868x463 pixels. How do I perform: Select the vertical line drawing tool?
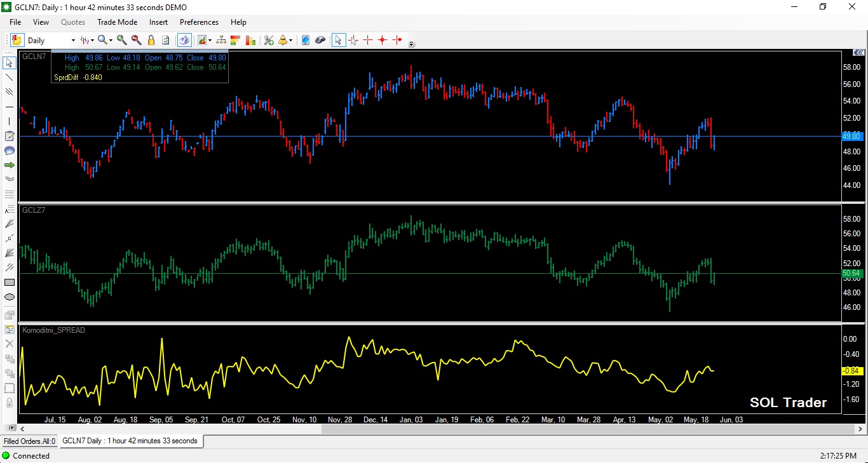coord(10,121)
